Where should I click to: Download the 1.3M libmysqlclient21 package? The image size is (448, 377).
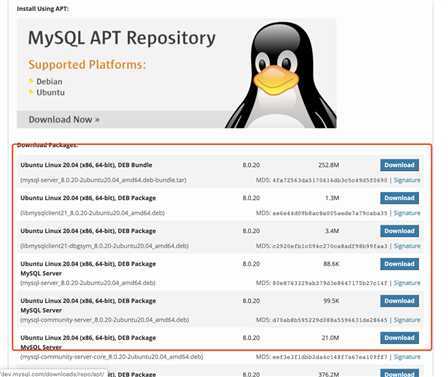(x=399, y=198)
